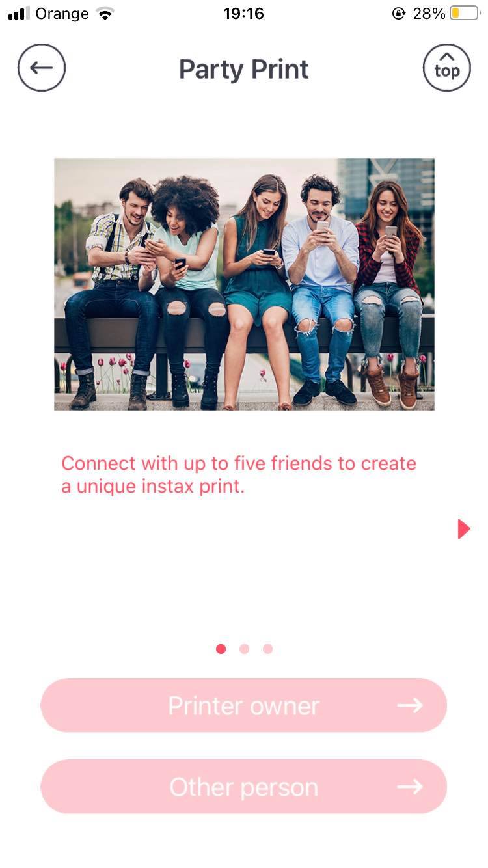
Task: Tap the Orange carrier label
Action: (x=62, y=14)
